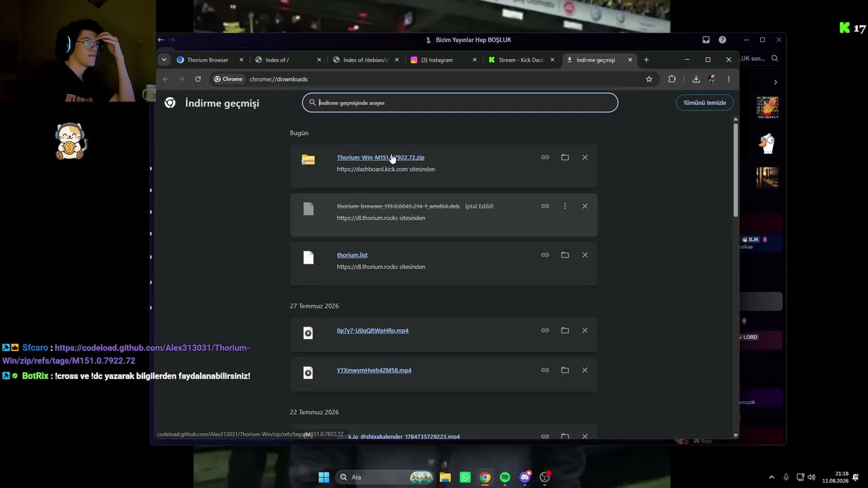Open the downloads bubble in toolbar

tap(696, 79)
